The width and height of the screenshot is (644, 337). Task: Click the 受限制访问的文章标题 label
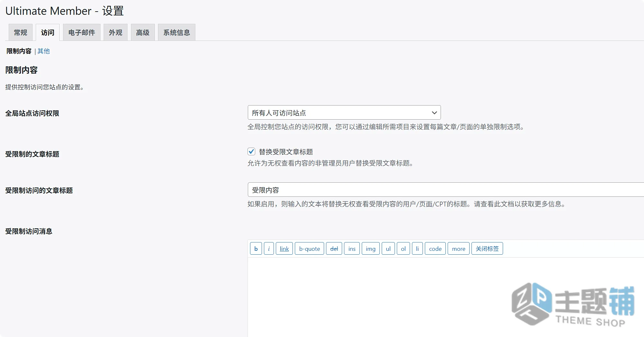(39, 191)
